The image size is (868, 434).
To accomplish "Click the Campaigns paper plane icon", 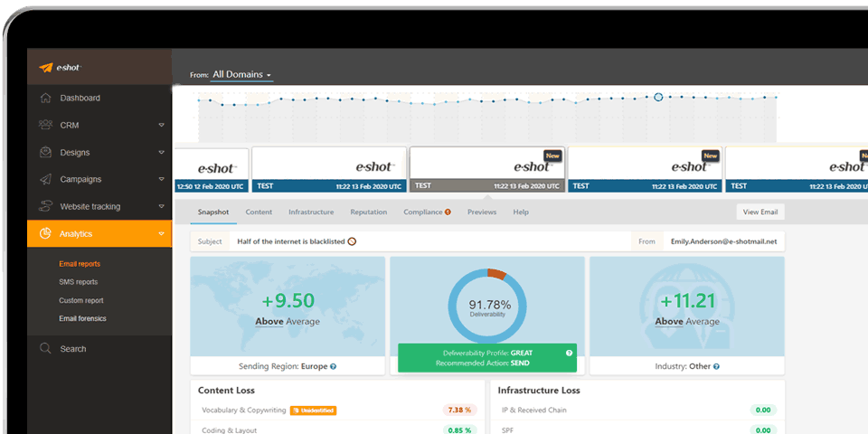I will [x=45, y=179].
